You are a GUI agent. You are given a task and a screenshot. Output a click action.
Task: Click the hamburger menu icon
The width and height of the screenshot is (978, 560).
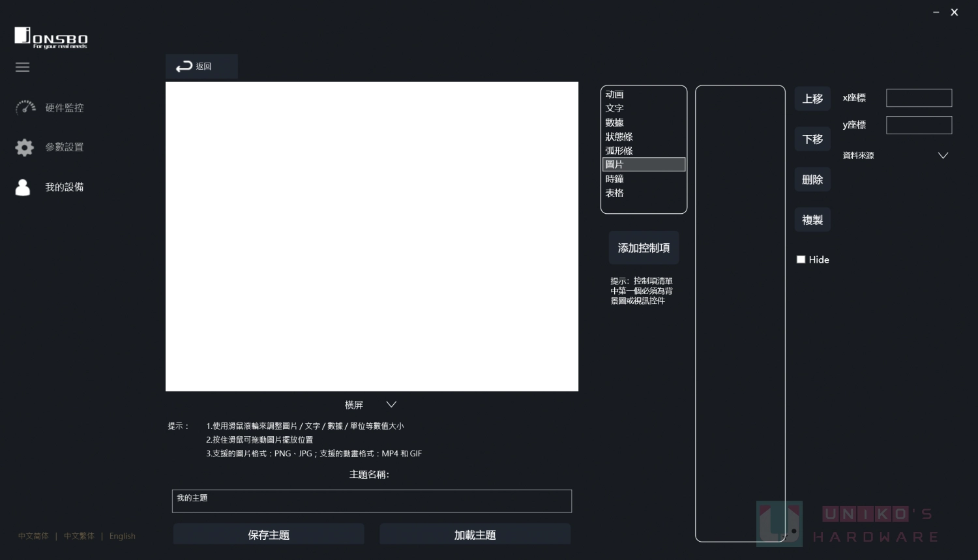(x=23, y=67)
